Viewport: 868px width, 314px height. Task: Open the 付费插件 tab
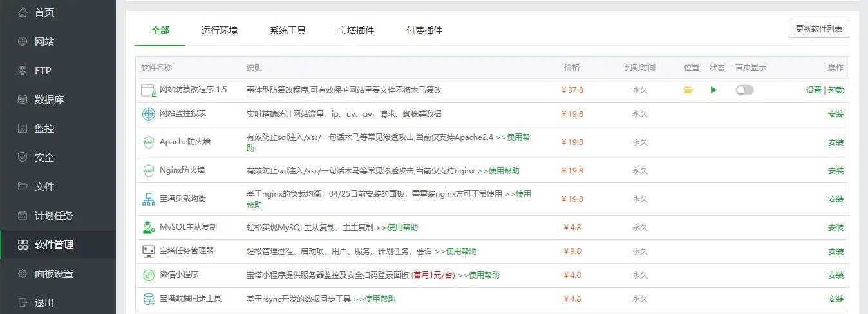click(x=424, y=30)
